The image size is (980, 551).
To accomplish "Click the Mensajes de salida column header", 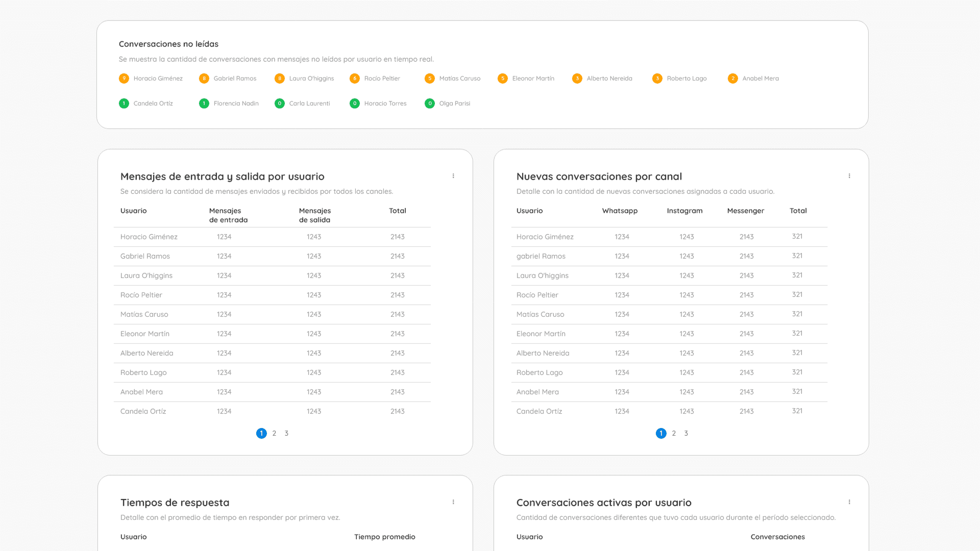I will 314,215.
